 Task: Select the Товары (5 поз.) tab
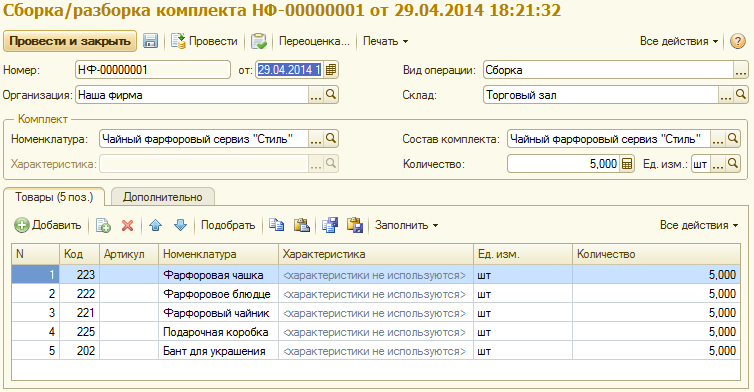point(54,197)
